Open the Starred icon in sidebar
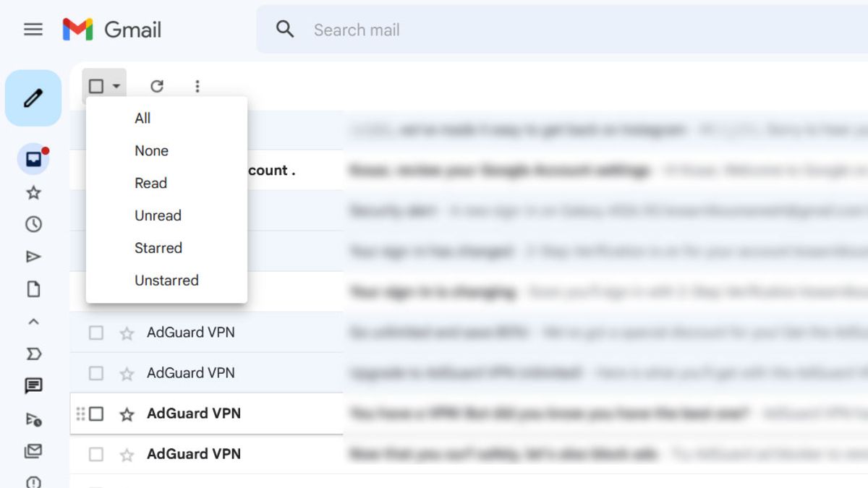Screen dimensions: 868x488 33,192
